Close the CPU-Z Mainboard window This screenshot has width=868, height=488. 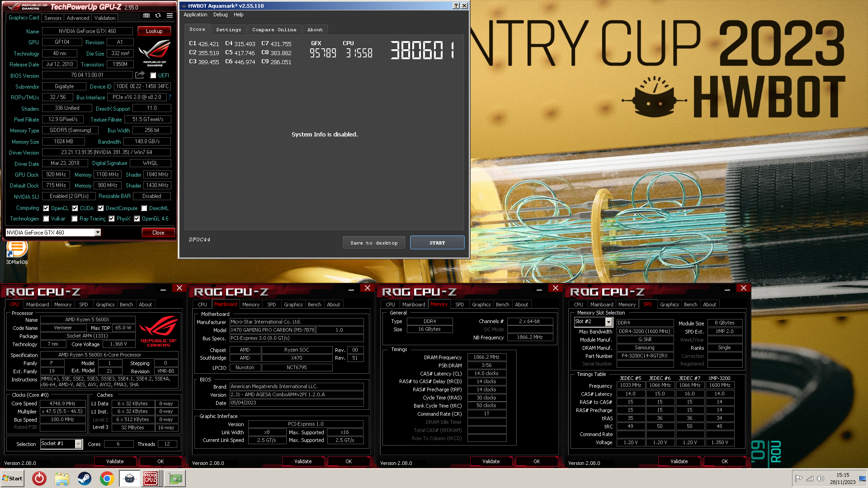coord(368,288)
